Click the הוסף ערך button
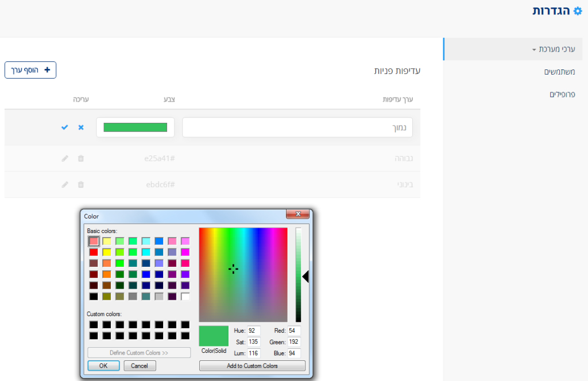Screen dimensions: 588x381 point(30,70)
